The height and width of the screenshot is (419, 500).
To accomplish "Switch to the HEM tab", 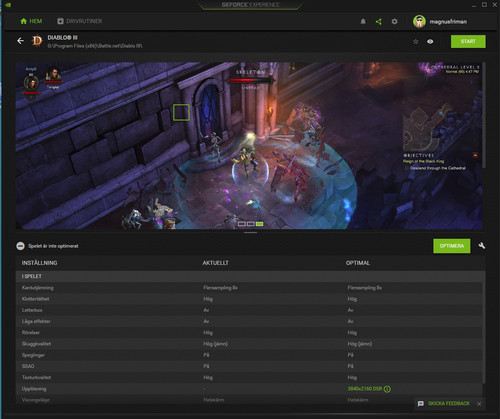I will click(x=31, y=21).
